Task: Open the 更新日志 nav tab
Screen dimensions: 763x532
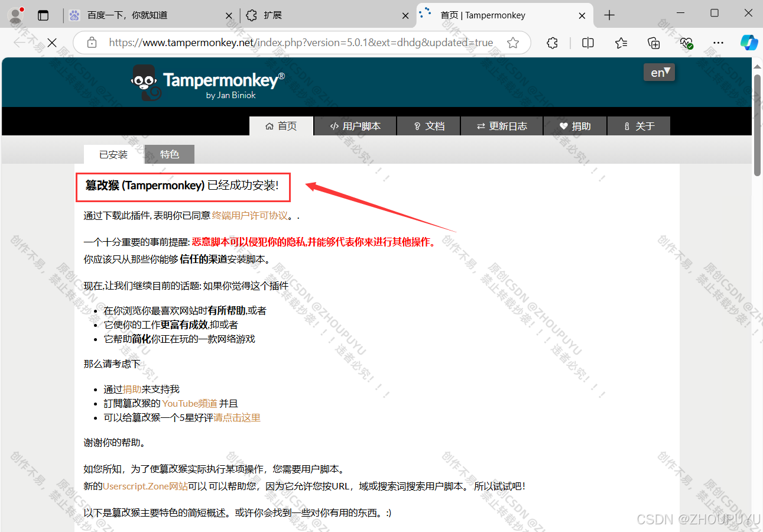Action: (x=502, y=126)
